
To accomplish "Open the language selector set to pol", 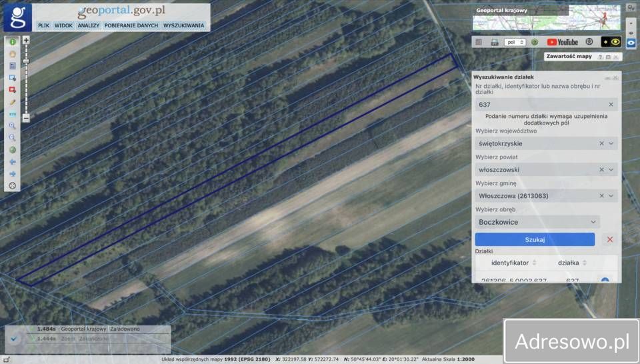I will pos(515,42).
